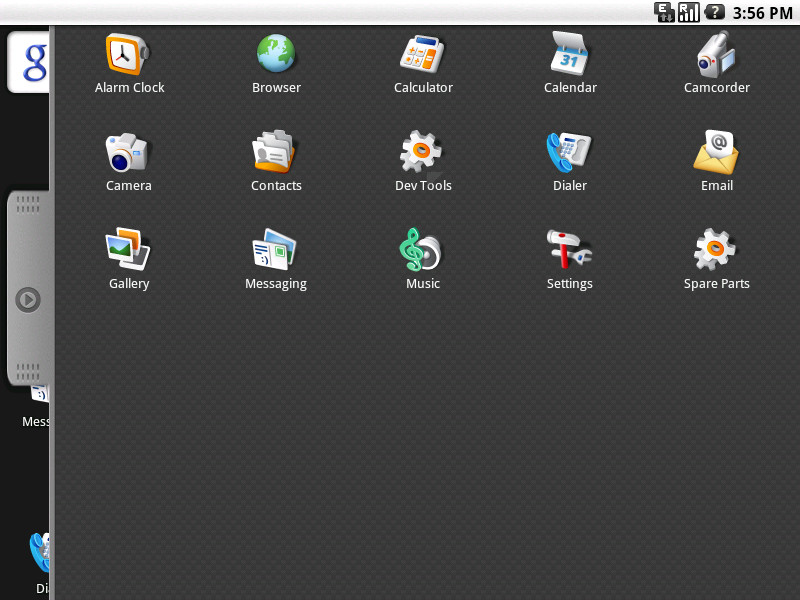The image size is (800, 600).
Task: Open the Dialer phone icon
Action: (x=568, y=152)
